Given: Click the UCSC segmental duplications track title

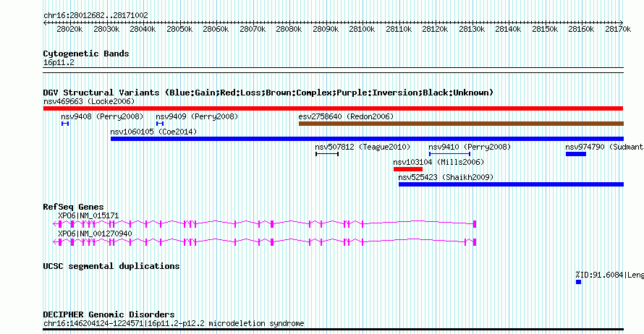Looking at the screenshot, I should coord(111,266).
